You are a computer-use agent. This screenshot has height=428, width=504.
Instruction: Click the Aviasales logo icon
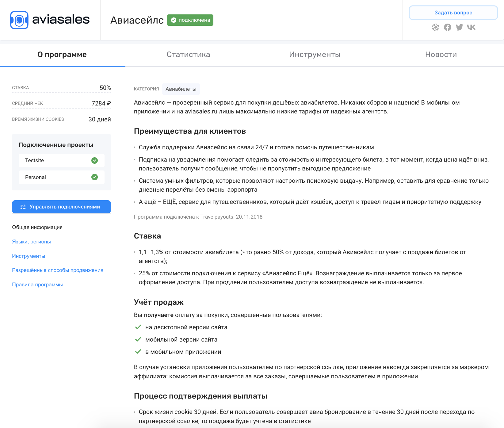coord(19,20)
